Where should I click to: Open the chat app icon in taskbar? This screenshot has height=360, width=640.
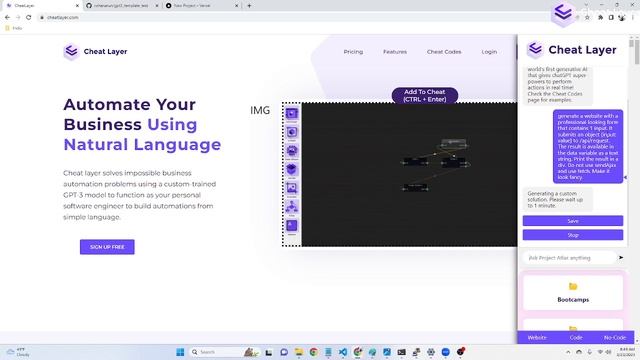point(284,352)
